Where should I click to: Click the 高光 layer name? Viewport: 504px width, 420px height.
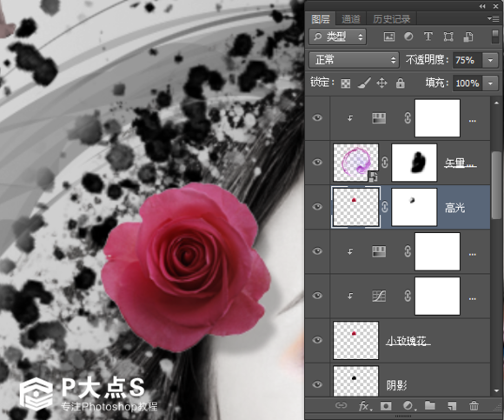coord(454,208)
